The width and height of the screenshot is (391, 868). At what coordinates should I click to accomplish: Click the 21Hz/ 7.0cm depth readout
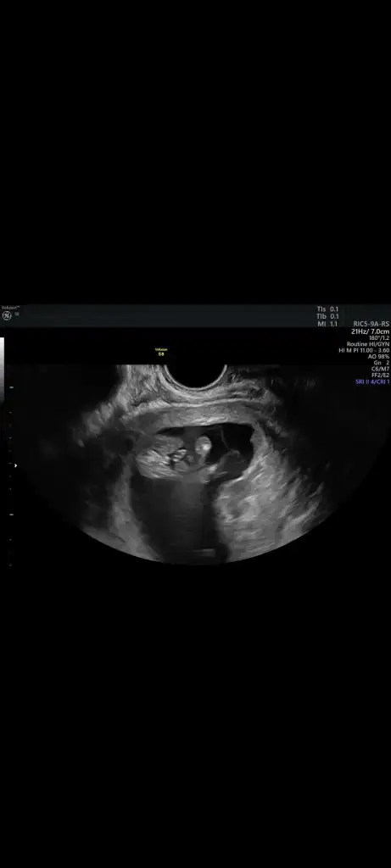[x=371, y=331]
